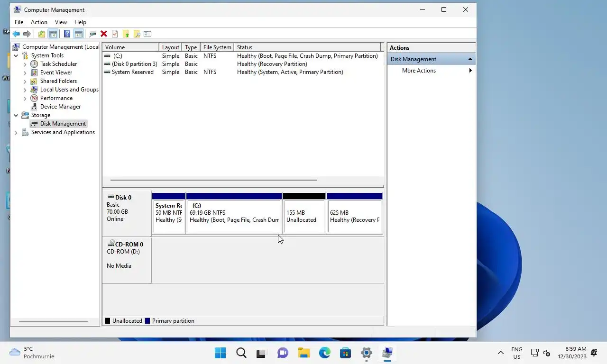
Task: Launch Microsoft Edge from the taskbar
Action: pos(324,353)
